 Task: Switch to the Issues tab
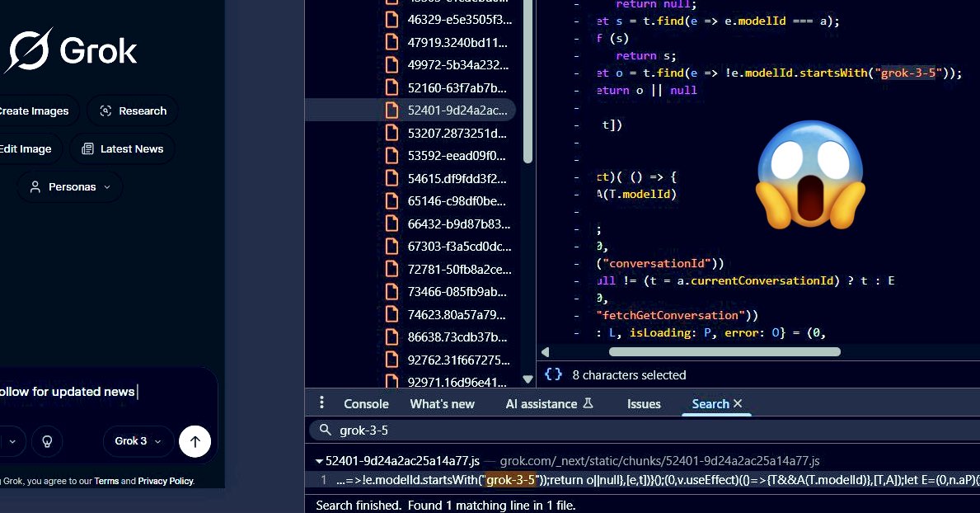[x=644, y=404]
